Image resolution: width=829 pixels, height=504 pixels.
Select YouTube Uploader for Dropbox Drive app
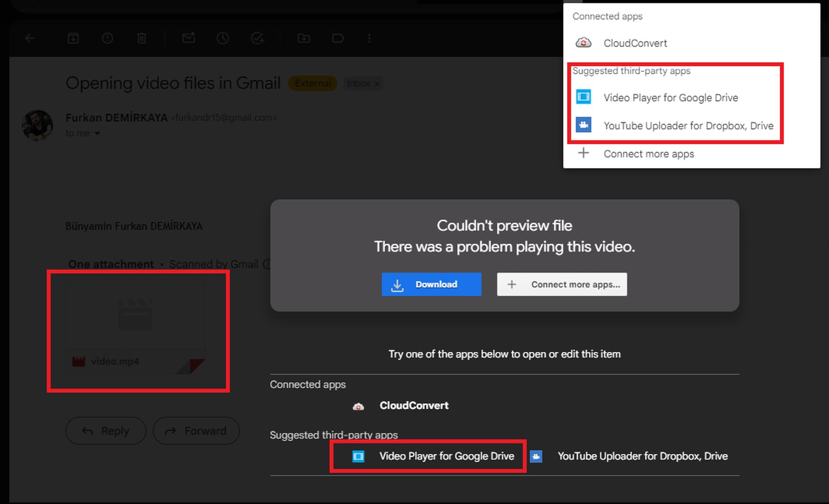(x=689, y=126)
